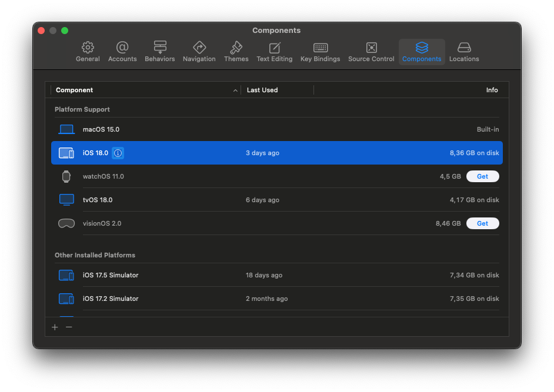Switch to the Accounts tab

point(122,52)
